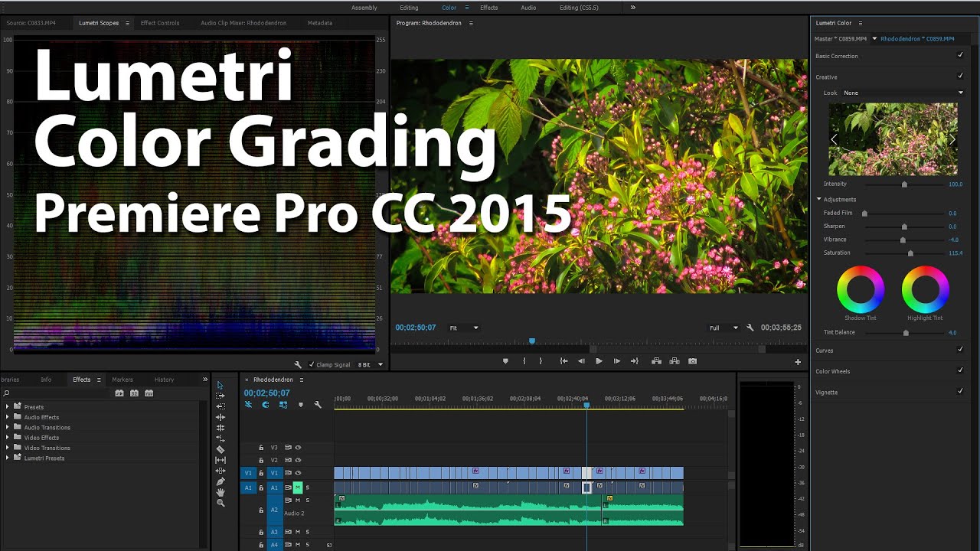Adjust Saturation slider handle
This screenshot has width=980, height=551.
pyautogui.click(x=910, y=253)
